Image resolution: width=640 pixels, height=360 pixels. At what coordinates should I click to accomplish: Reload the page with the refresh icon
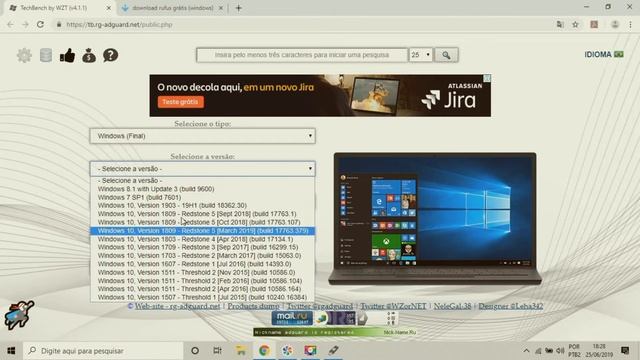40,24
